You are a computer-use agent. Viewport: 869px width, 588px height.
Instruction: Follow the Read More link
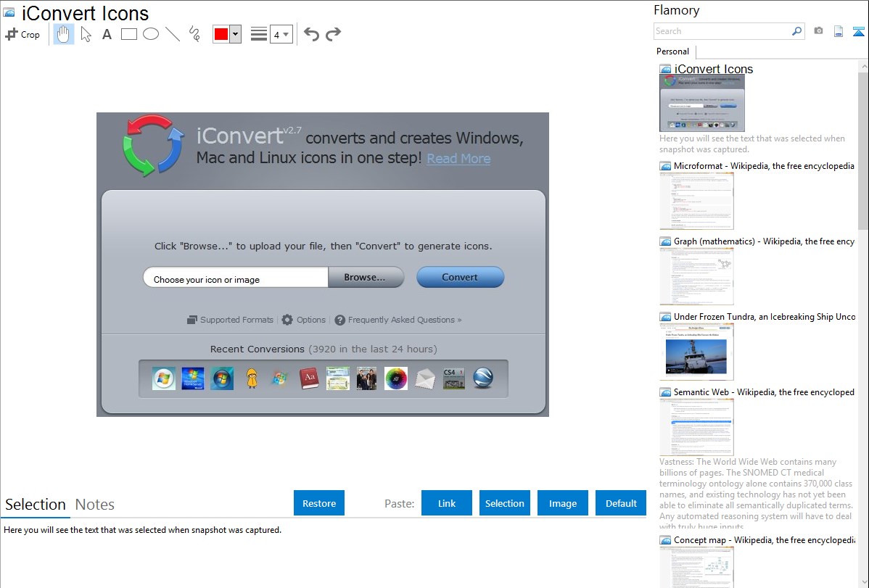click(458, 159)
